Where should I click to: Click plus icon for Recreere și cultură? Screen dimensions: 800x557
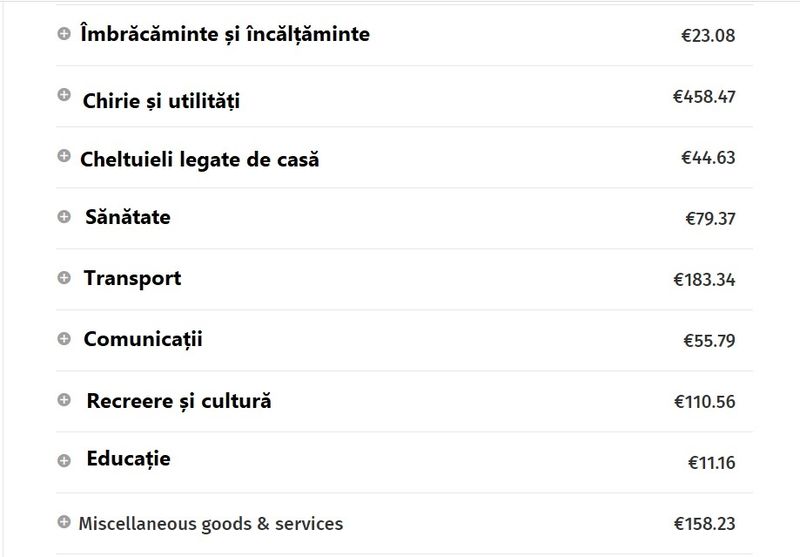point(64,400)
